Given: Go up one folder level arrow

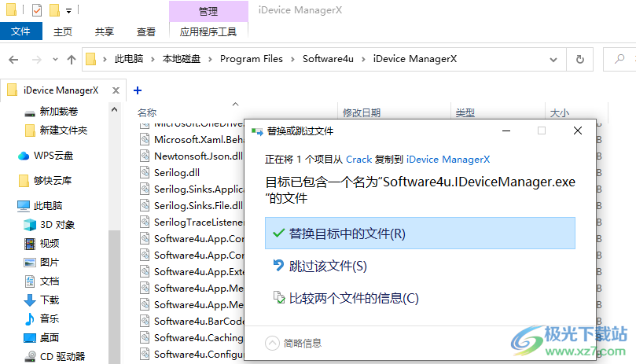Looking at the screenshot, I should [72, 60].
